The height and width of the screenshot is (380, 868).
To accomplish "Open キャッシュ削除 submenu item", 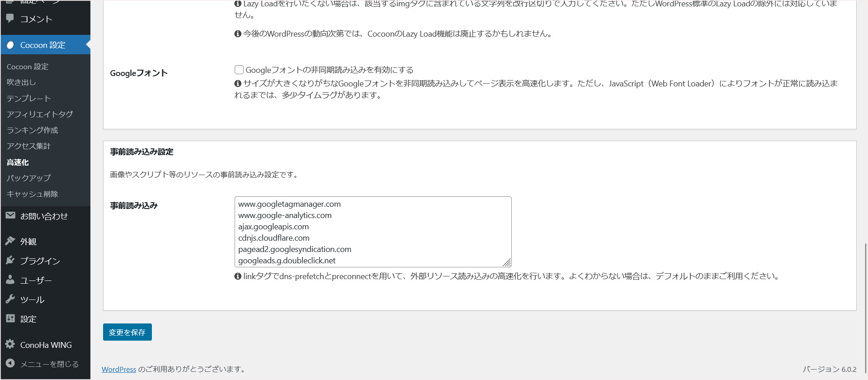I will tap(33, 194).
